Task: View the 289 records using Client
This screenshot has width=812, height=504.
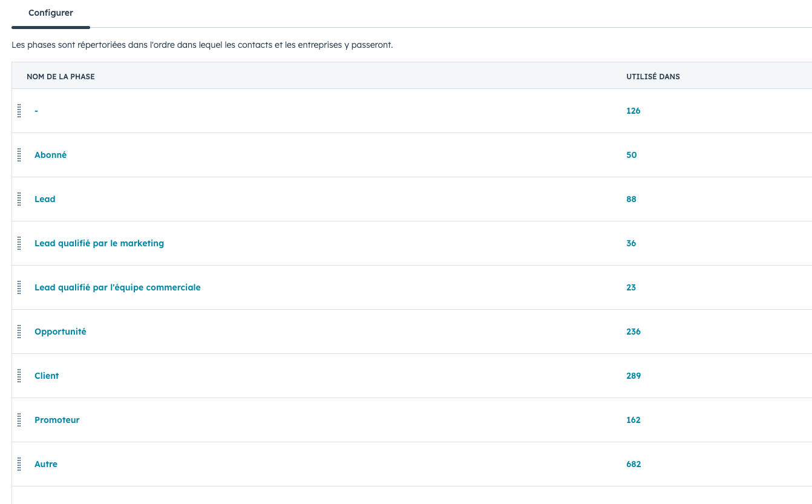Action: (634, 376)
